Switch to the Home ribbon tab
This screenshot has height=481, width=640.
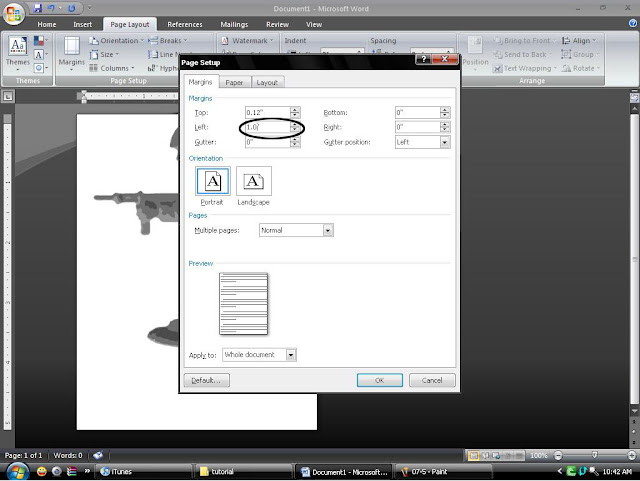pyautogui.click(x=47, y=24)
